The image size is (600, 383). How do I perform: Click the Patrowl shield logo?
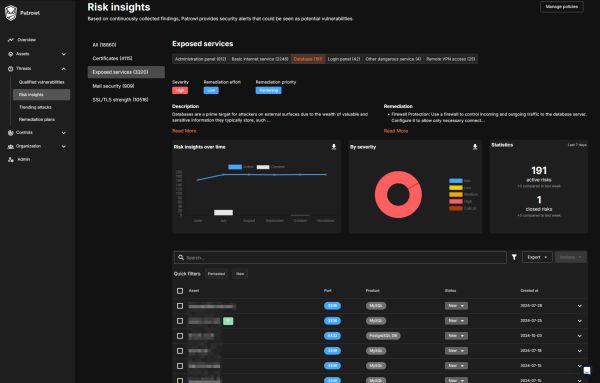coord(11,13)
